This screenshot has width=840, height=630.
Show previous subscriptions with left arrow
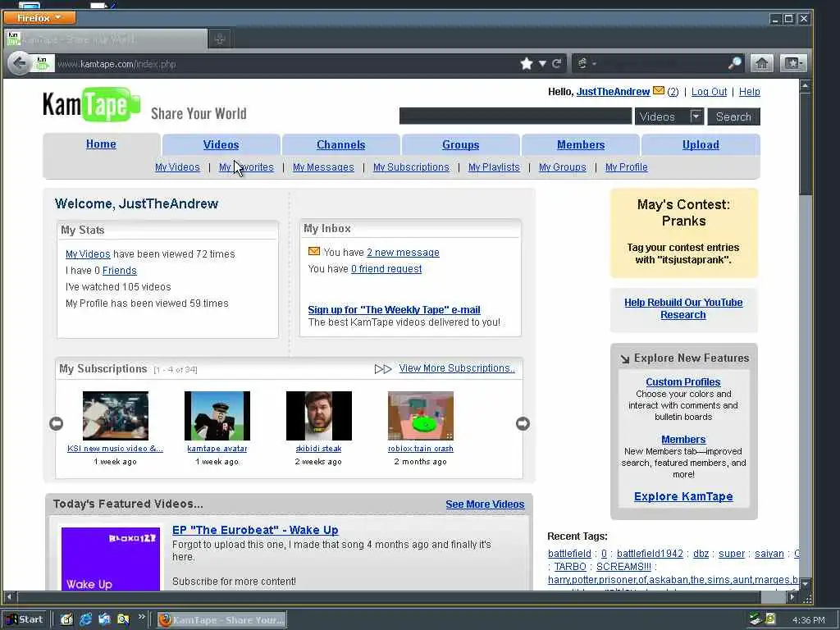pyautogui.click(x=57, y=423)
